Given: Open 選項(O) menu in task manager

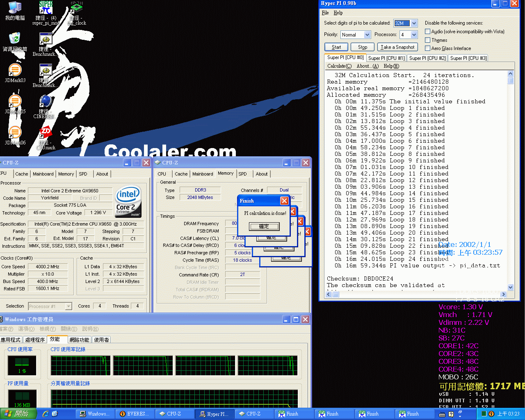Looking at the screenshot, I should click(26, 329).
